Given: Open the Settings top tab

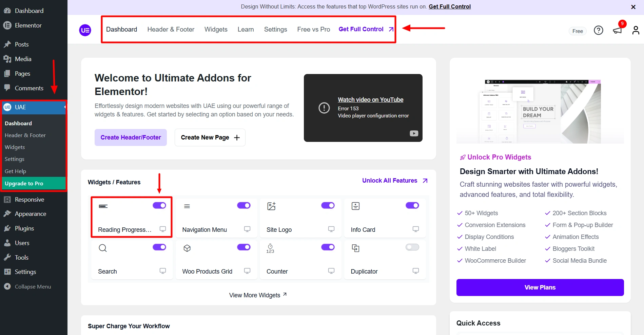Looking at the screenshot, I should click(276, 30).
